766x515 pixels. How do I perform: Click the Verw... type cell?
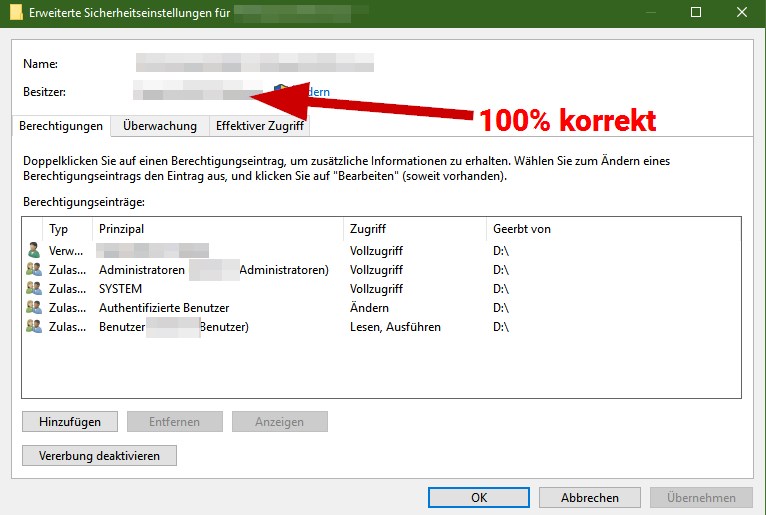tap(66, 251)
